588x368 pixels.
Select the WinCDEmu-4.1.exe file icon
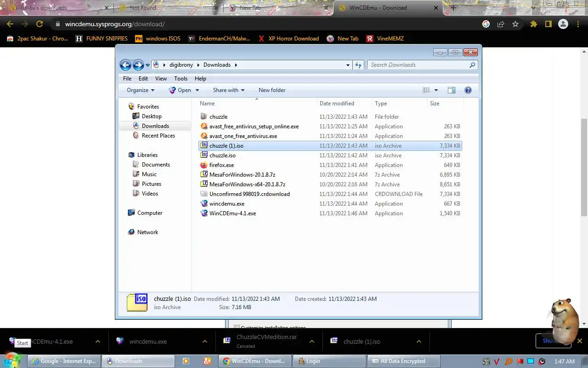204,213
